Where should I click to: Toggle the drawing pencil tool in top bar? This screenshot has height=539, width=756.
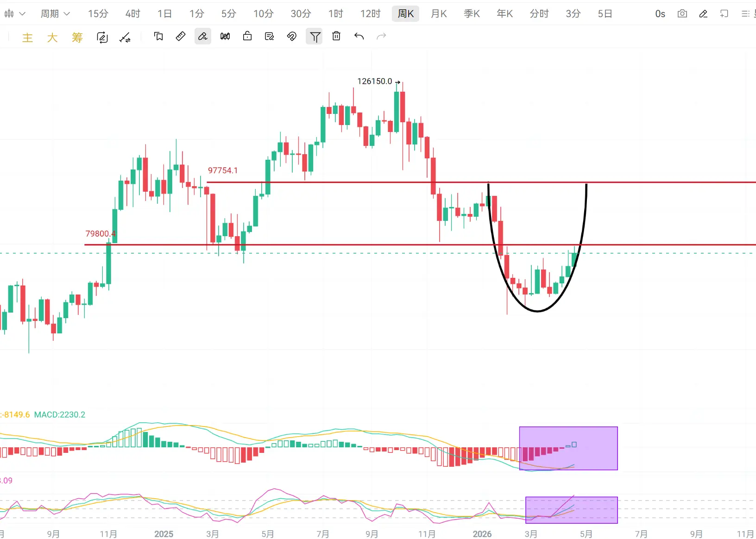point(703,14)
